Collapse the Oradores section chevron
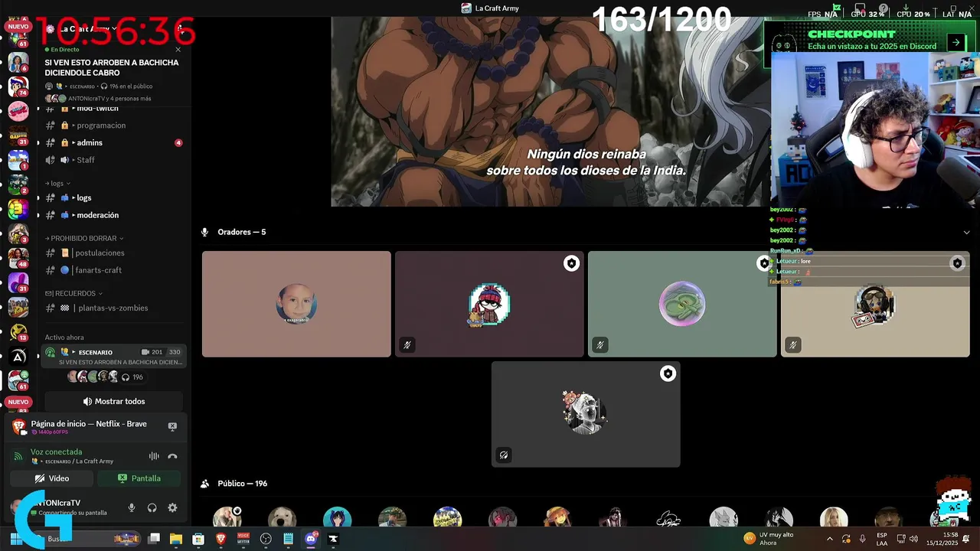The image size is (980, 551). tap(966, 232)
